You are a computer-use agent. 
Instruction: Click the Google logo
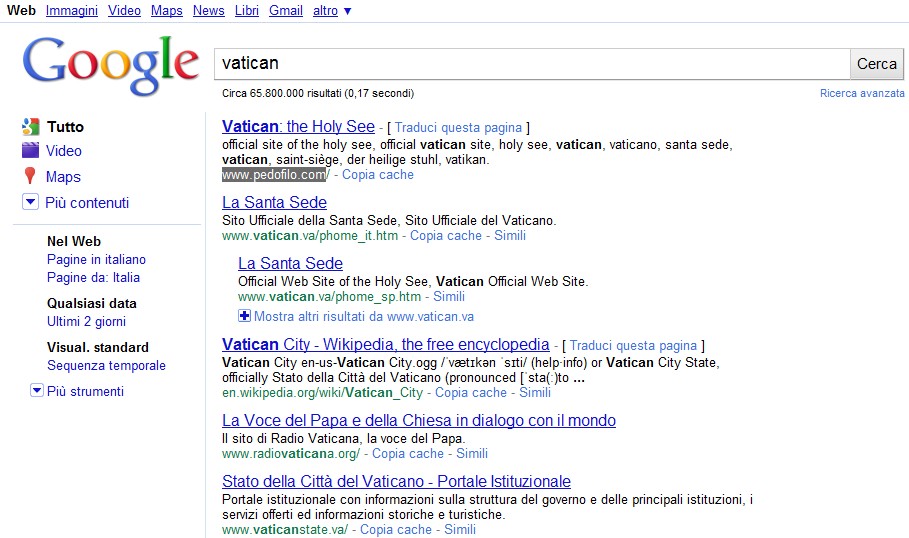(110, 64)
